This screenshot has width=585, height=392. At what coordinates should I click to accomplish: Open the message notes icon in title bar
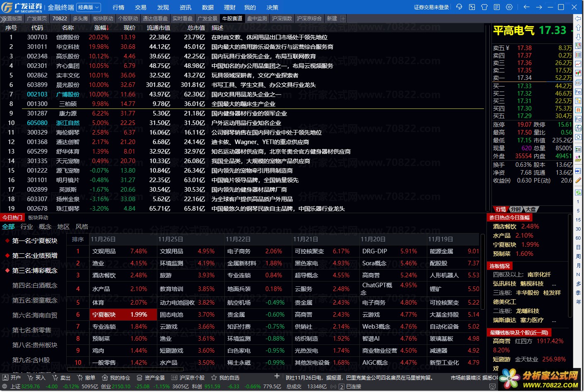point(497,7)
